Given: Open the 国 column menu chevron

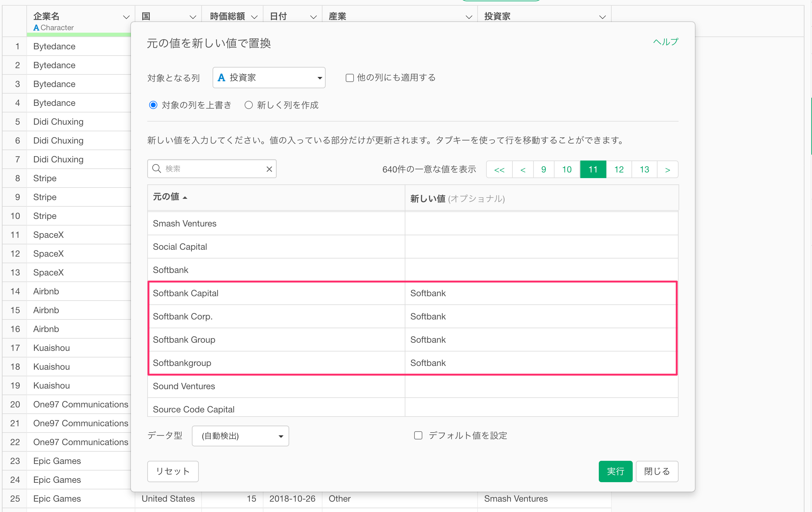Looking at the screenshot, I should point(193,17).
